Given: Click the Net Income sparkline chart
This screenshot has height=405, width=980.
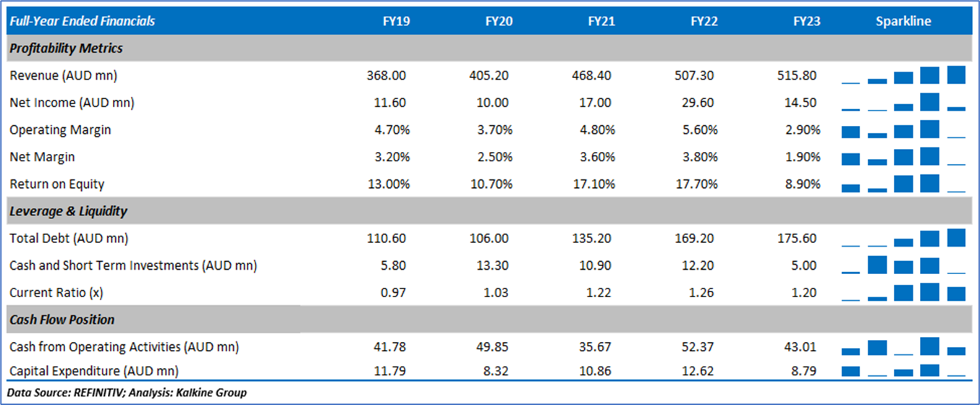Looking at the screenshot, I should [x=903, y=102].
